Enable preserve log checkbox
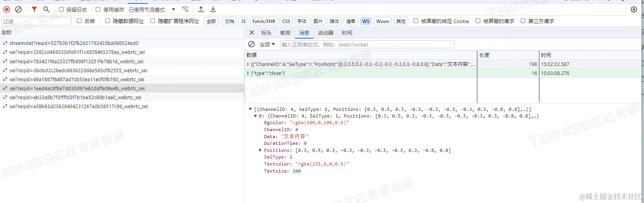Screen dimensions: 644x203 click(61, 9)
